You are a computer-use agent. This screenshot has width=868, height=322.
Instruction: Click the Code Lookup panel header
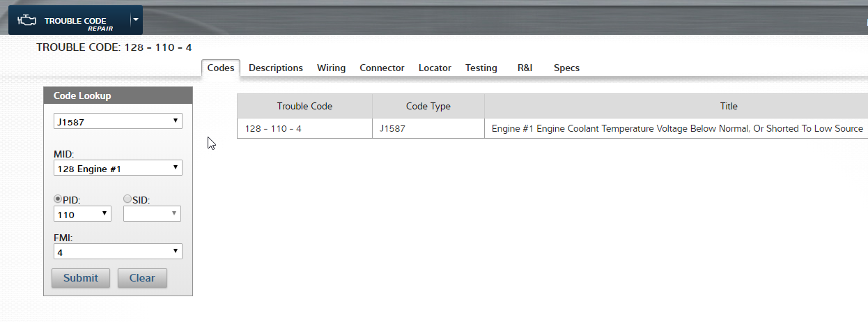[118, 95]
